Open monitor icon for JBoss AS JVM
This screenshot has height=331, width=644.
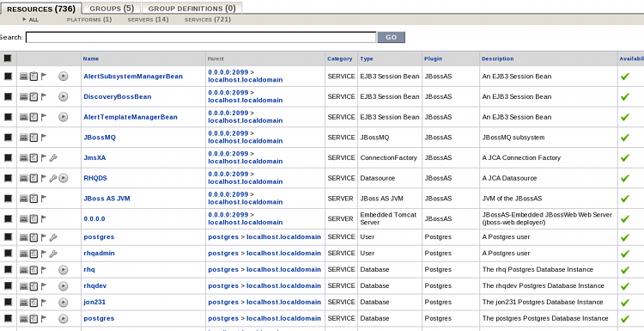click(x=24, y=199)
